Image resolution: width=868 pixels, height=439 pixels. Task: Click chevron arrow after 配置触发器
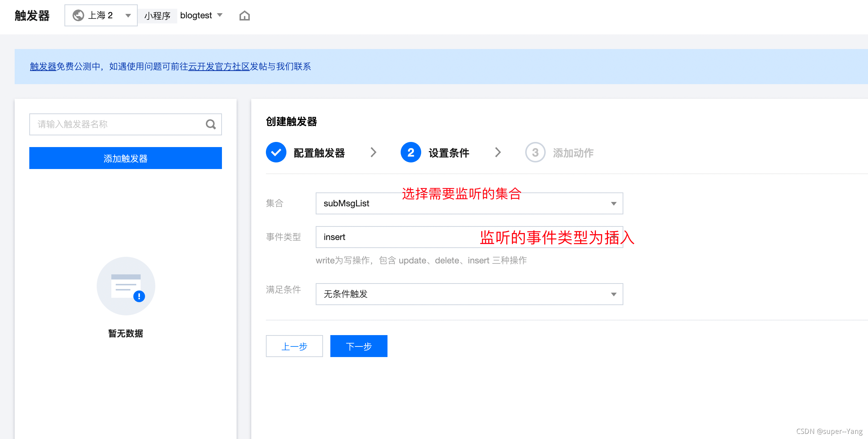[x=373, y=152]
